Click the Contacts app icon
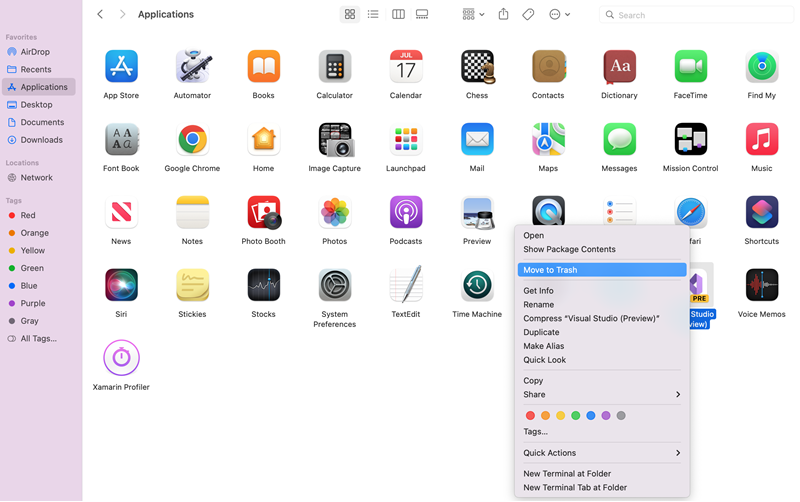The width and height of the screenshot is (800, 502). pyautogui.click(x=548, y=66)
